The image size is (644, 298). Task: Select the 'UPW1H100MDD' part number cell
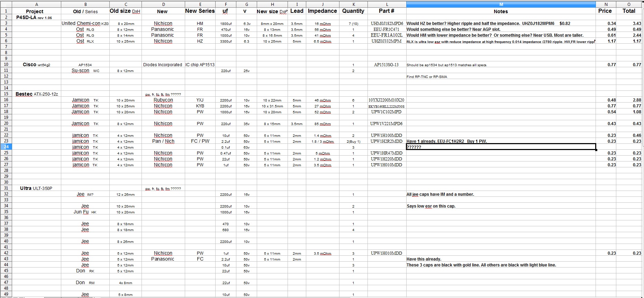tap(386, 135)
